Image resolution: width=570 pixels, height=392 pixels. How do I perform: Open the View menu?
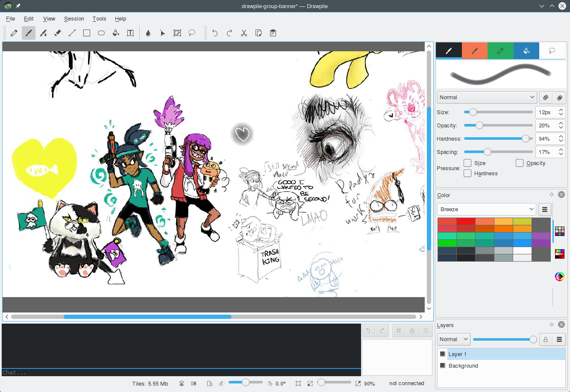pos(49,19)
